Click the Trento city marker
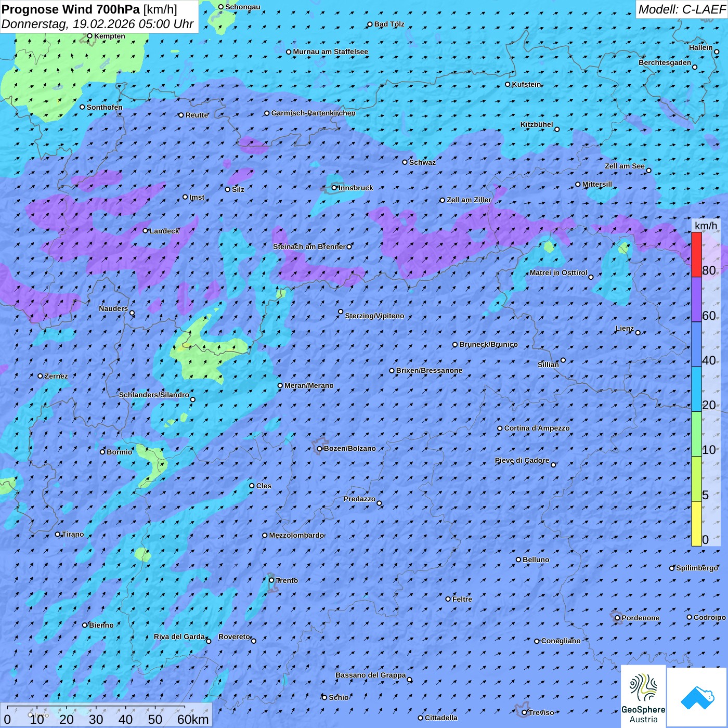Screen dimensions: 728x728 tap(271, 580)
